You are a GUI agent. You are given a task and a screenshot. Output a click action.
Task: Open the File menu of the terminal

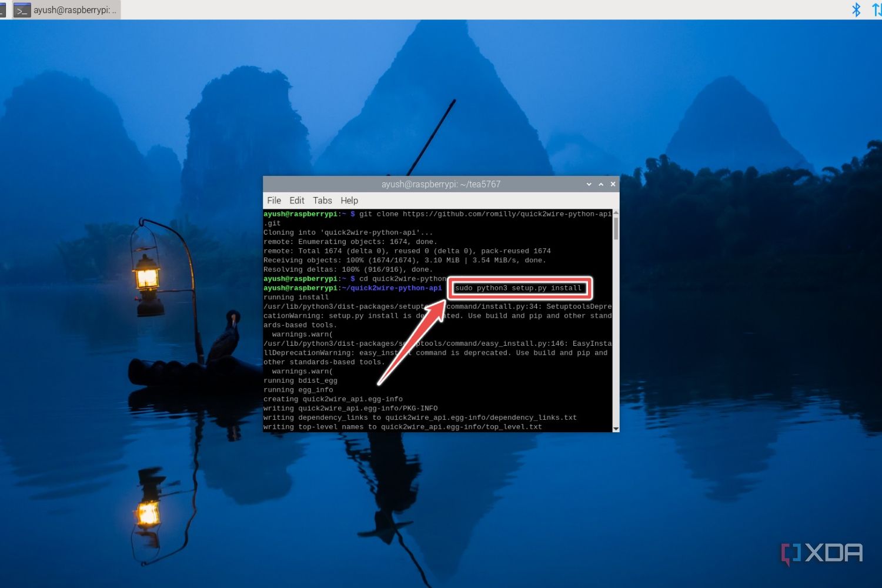point(273,201)
